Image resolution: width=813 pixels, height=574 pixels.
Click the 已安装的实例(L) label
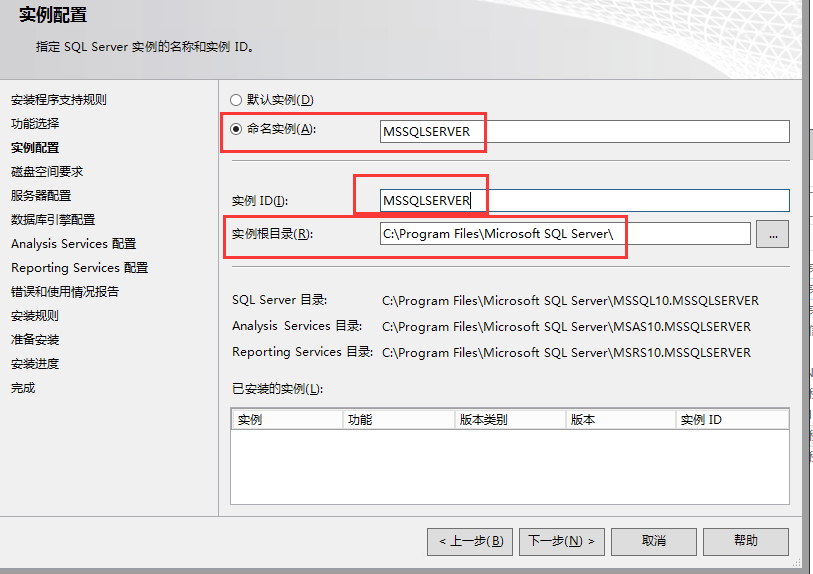coord(277,389)
